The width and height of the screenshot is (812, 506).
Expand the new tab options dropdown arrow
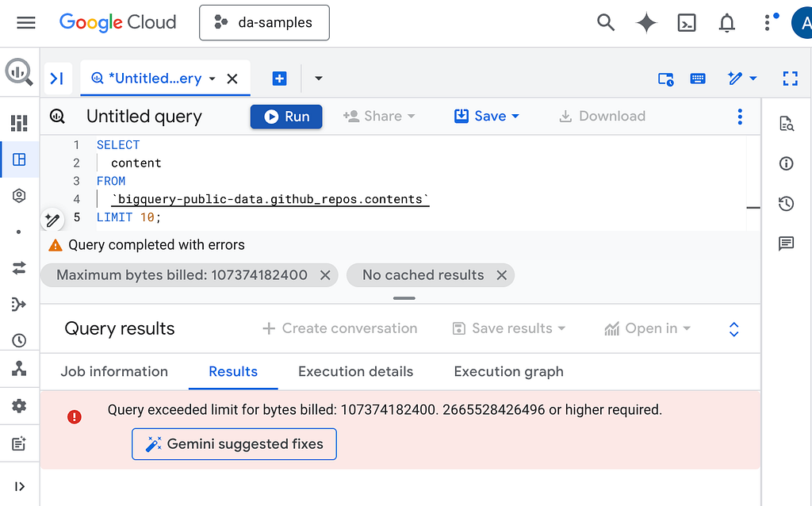[x=319, y=79]
